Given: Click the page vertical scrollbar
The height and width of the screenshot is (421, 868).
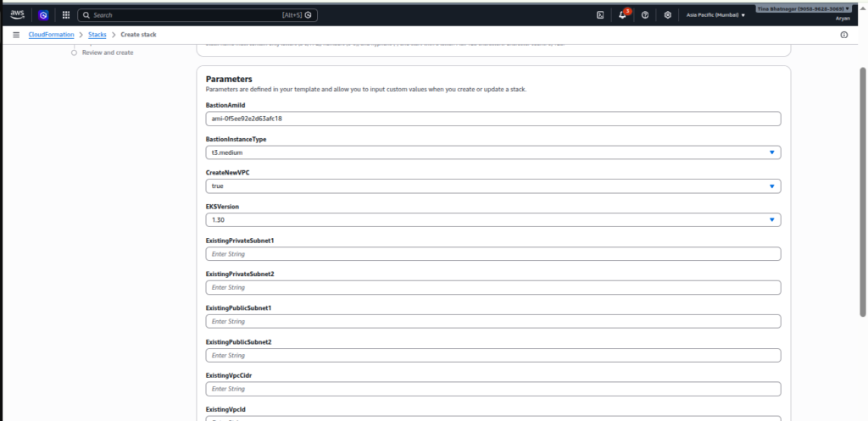Looking at the screenshot, I should coord(862,192).
